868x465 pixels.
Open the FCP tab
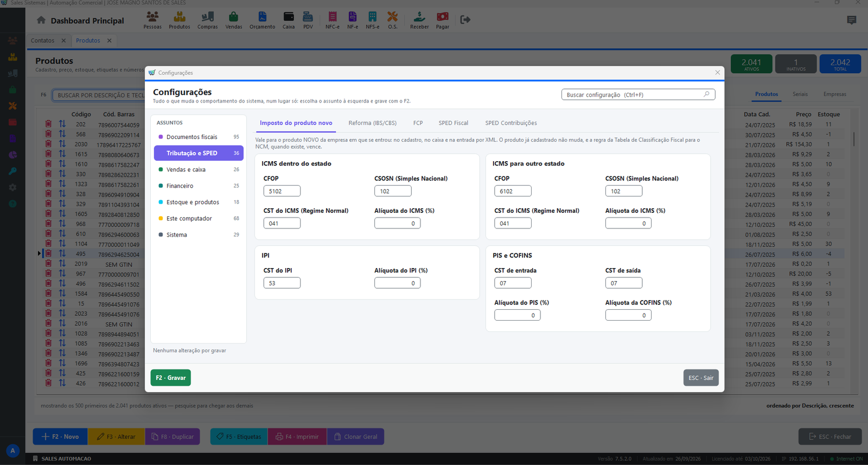pyautogui.click(x=418, y=123)
